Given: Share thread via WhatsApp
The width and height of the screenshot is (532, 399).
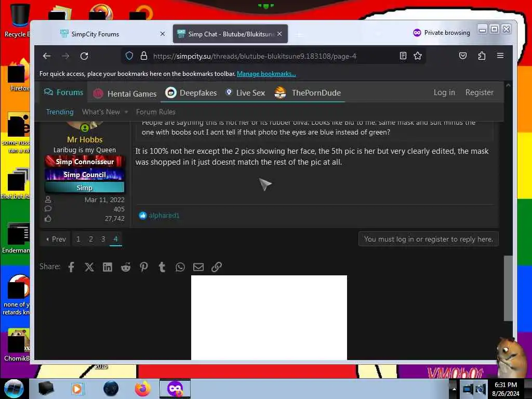Looking at the screenshot, I should click(x=180, y=267).
